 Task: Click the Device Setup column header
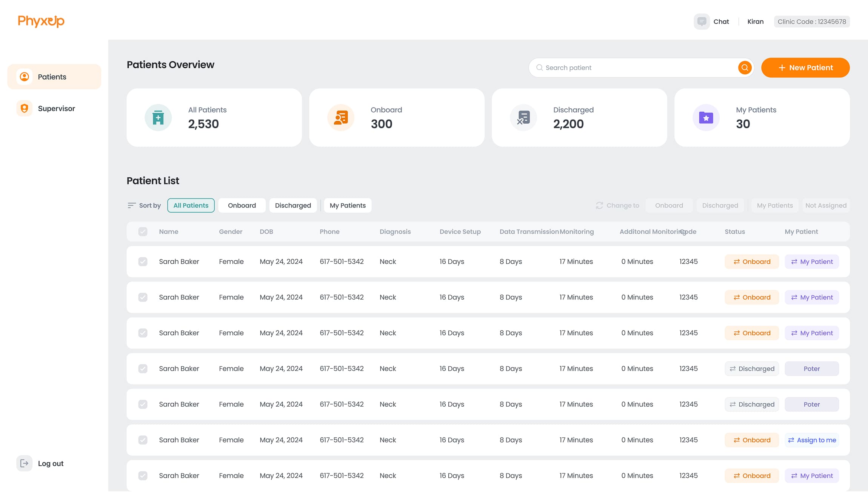pos(460,232)
